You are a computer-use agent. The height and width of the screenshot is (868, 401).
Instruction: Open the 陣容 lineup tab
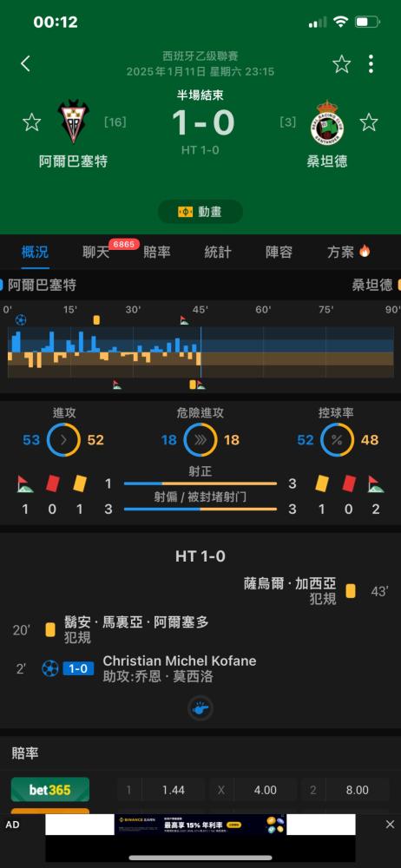[x=279, y=253]
